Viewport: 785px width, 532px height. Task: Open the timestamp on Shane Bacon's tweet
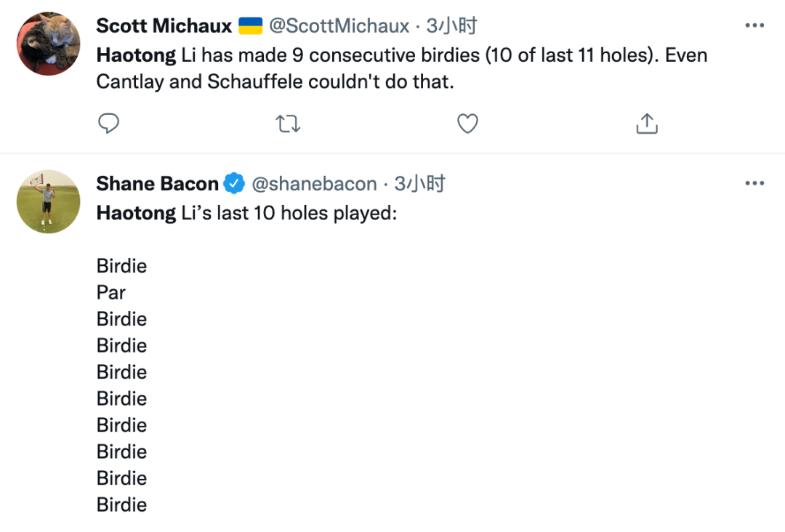point(419,185)
